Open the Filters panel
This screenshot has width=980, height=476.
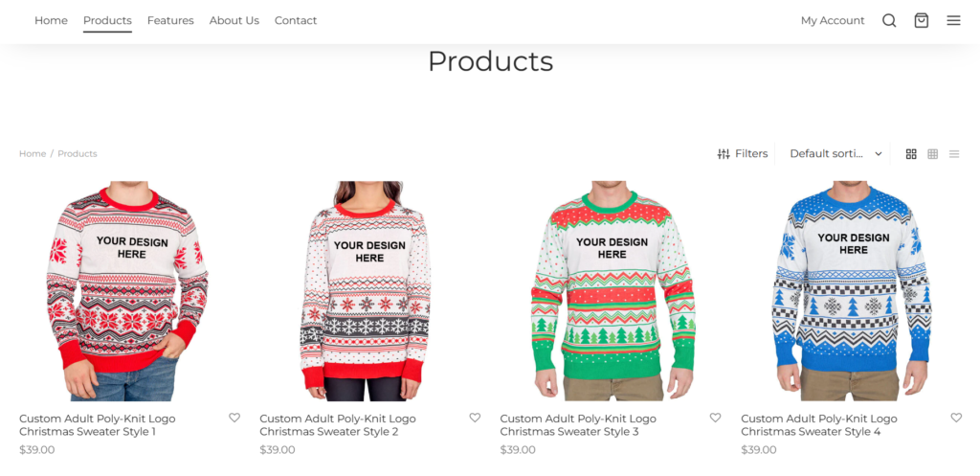pos(743,154)
